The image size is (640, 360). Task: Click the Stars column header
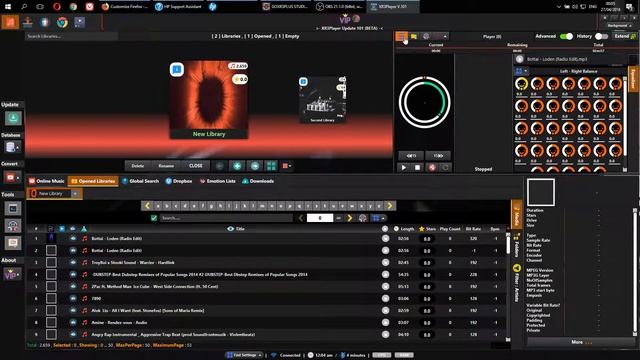[427, 229]
